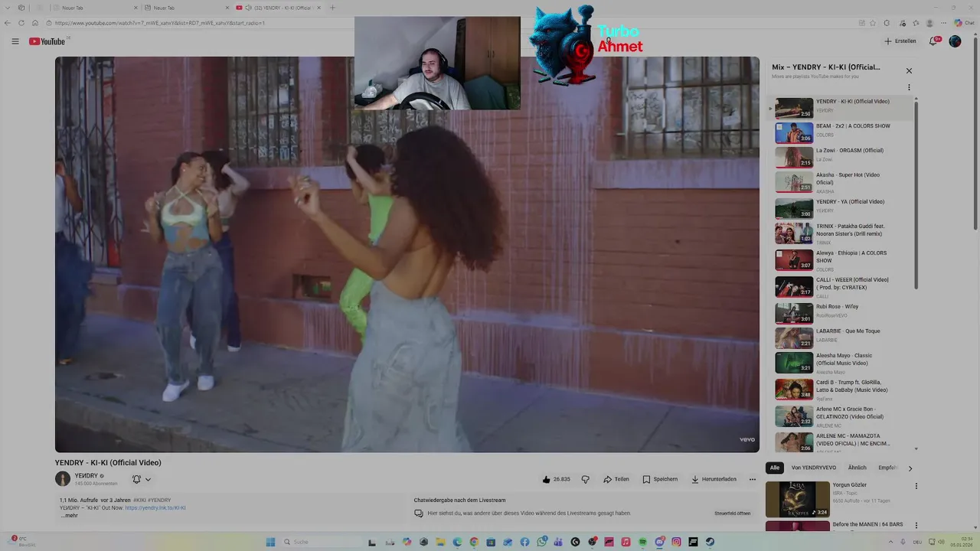Open the YENDRY channel avatar
This screenshot has height=551, width=980.
63,479
